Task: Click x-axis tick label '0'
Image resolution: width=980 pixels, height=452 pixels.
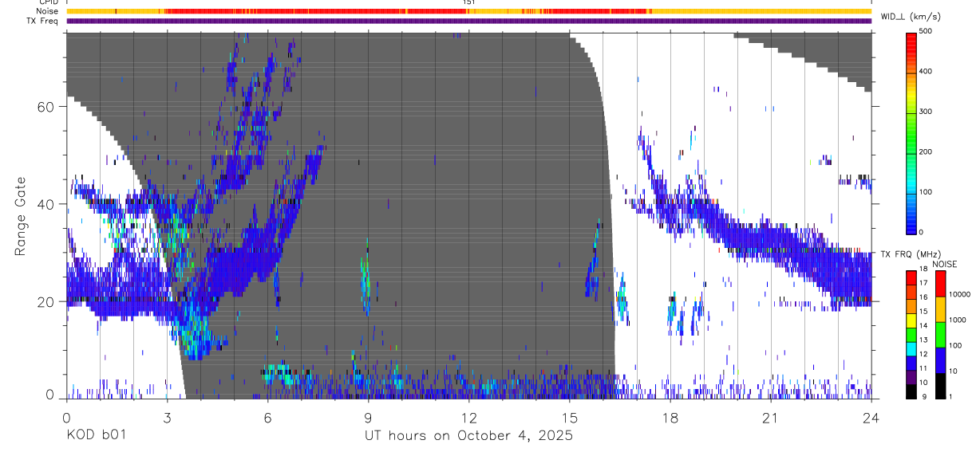Action: pos(66,417)
